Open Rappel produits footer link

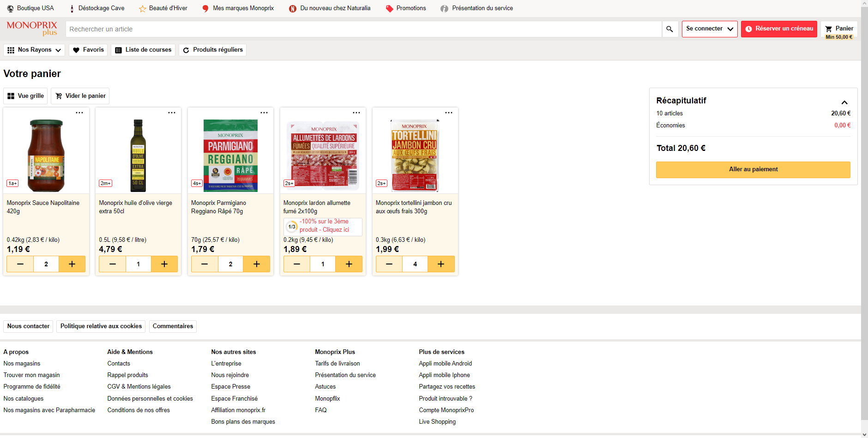tap(128, 375)
